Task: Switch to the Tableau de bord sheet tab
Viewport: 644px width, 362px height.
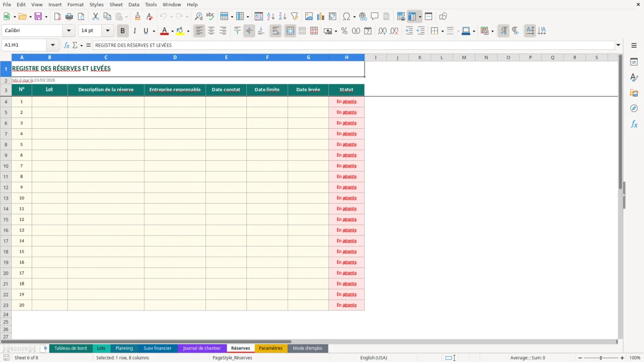Action: coord(70,348)
